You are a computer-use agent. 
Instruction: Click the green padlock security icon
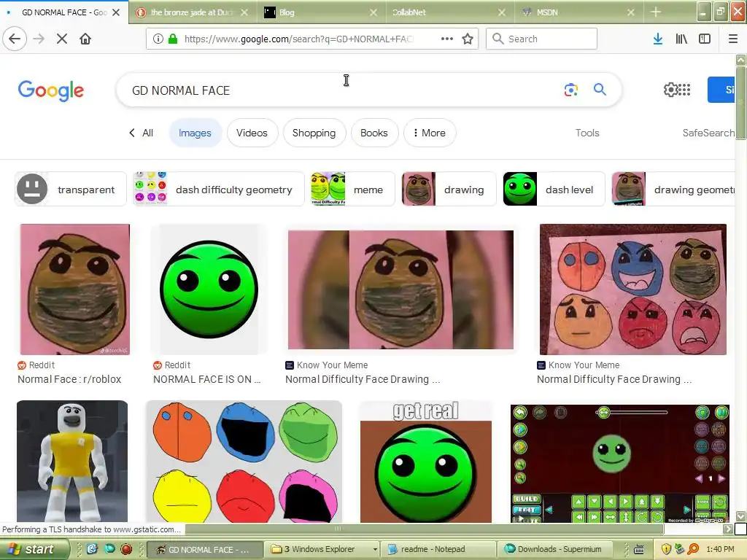coord(173,39)
